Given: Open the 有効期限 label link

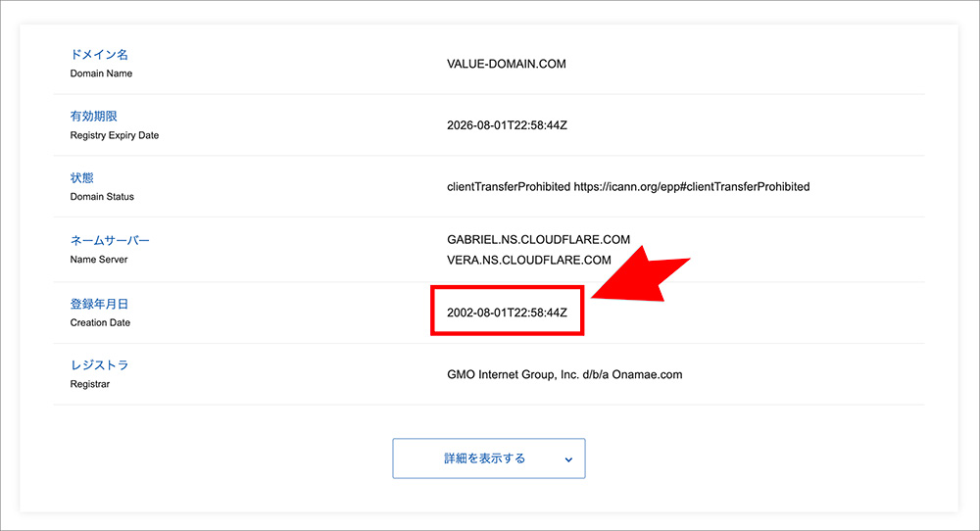Looking at the screenshot, I should click(93, 117).
